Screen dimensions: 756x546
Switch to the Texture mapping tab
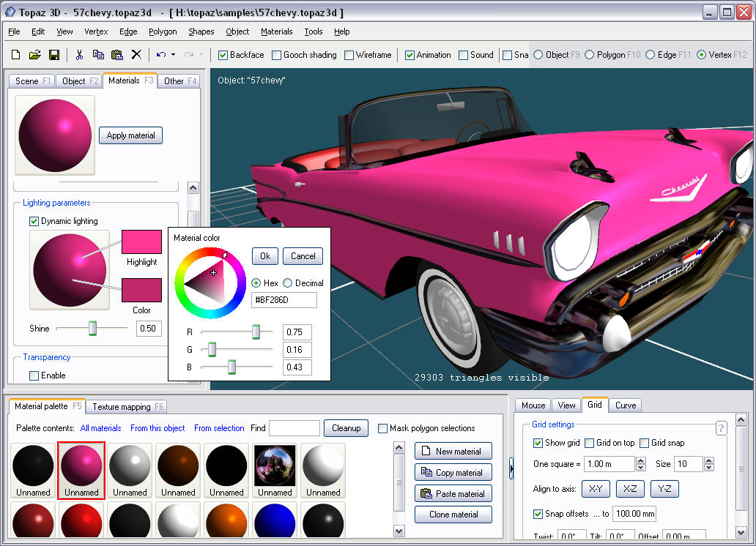[126, 407]
